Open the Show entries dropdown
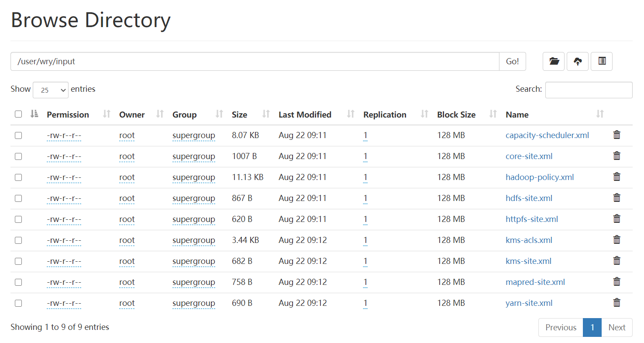This screenshot has width=644, height=343. 51,90
